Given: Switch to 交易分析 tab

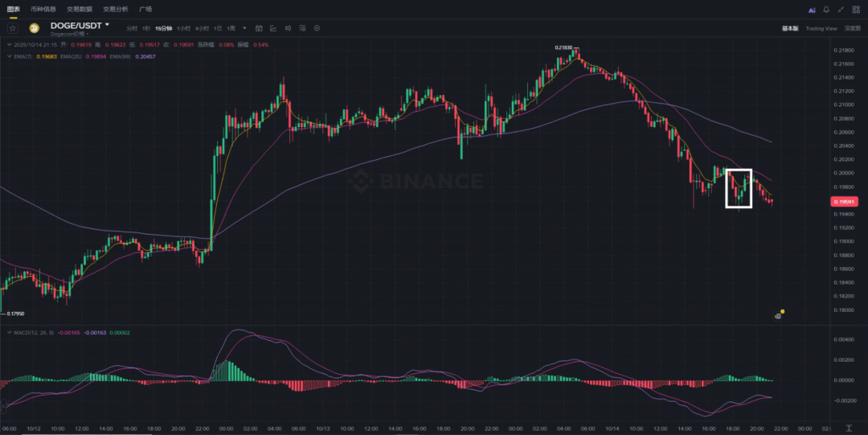Looking at the screenshot, I should [x=115, y=9].
